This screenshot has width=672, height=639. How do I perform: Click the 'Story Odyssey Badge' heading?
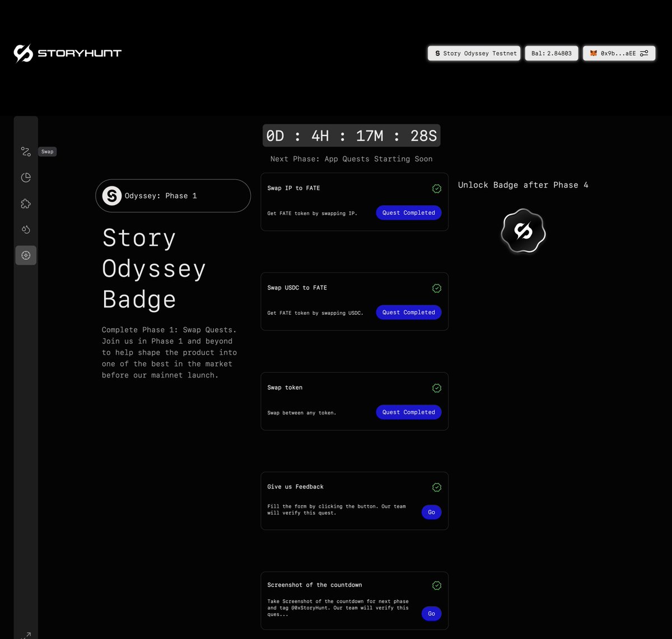coord(154,269)
